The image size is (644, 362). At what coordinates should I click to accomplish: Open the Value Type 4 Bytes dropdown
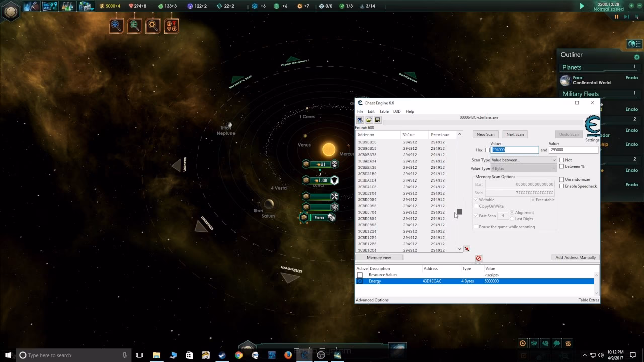click(x=524, y=168)
